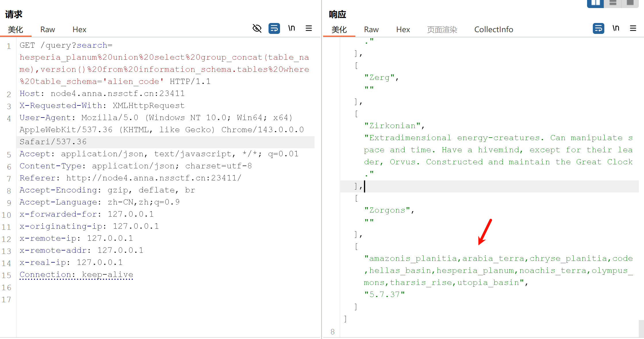Select the request 美化 pretty tab

(x=16, y=30)
